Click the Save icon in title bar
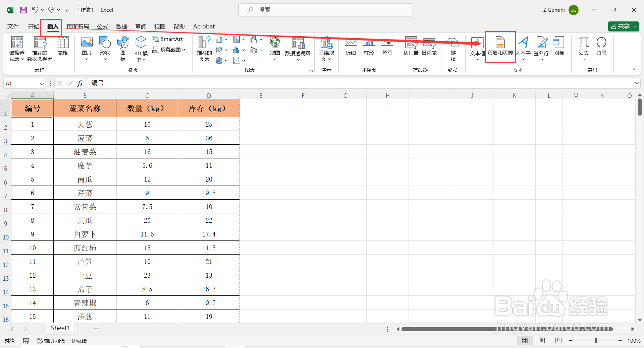 coord(23,10)
